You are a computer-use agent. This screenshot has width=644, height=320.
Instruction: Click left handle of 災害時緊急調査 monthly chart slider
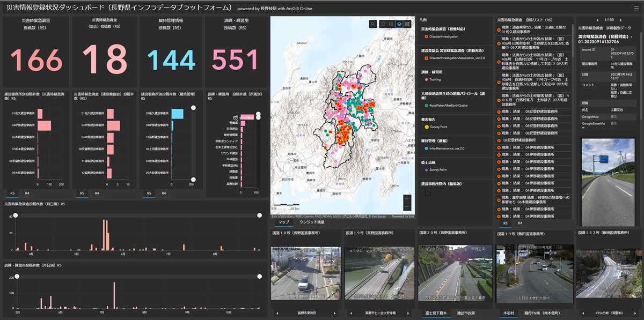(x=16, y=215)
